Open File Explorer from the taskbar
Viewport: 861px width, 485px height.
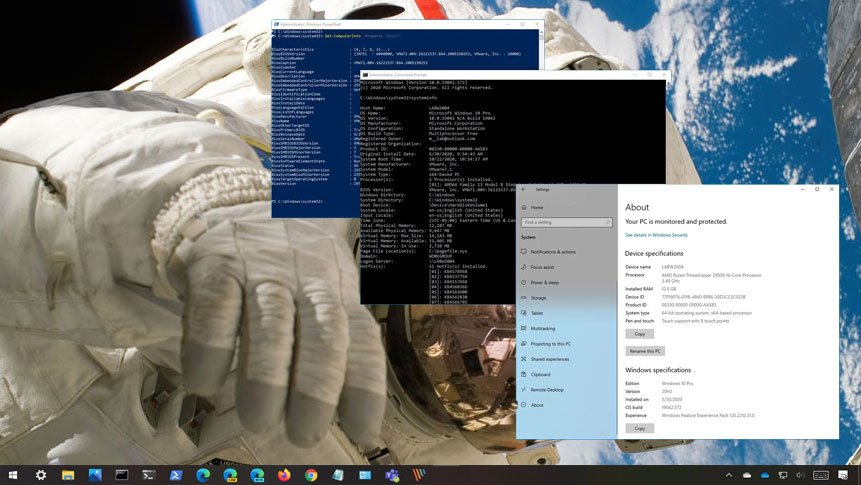click(68, 475)
